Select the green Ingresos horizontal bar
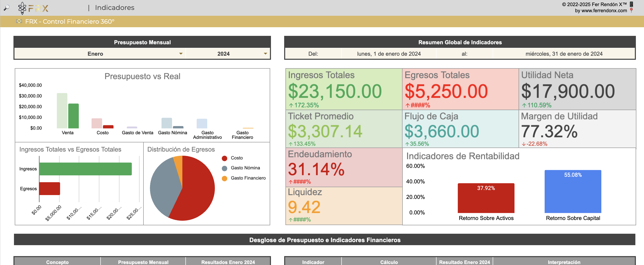 [x=85, y=169]
